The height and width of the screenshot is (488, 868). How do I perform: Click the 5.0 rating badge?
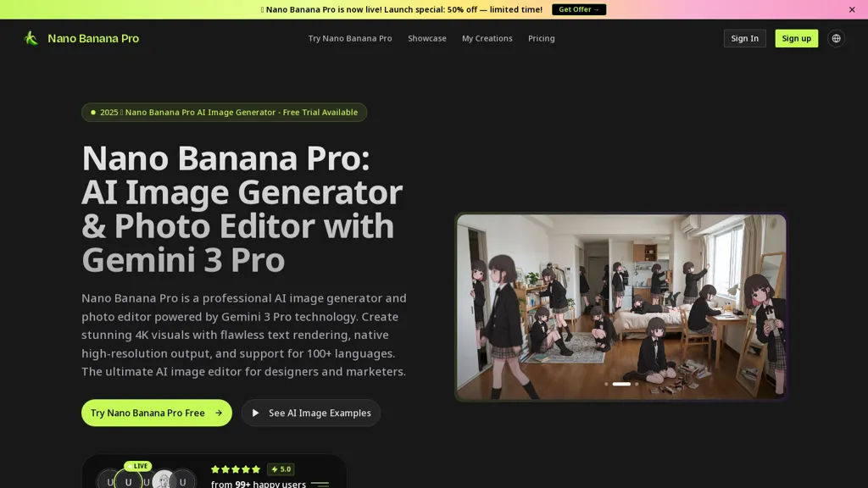(x=281, y=469)
